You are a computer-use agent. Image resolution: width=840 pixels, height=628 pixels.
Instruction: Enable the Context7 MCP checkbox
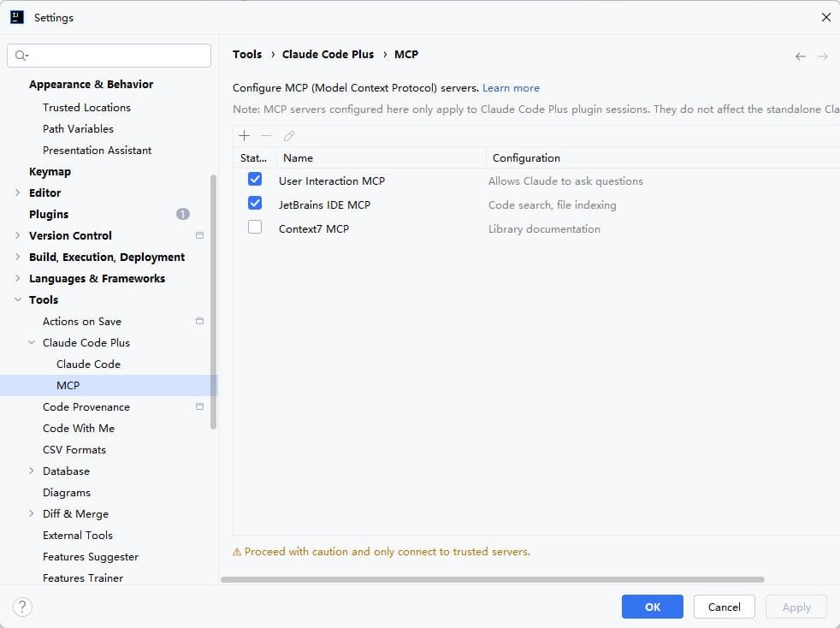[x=255, y=228]
